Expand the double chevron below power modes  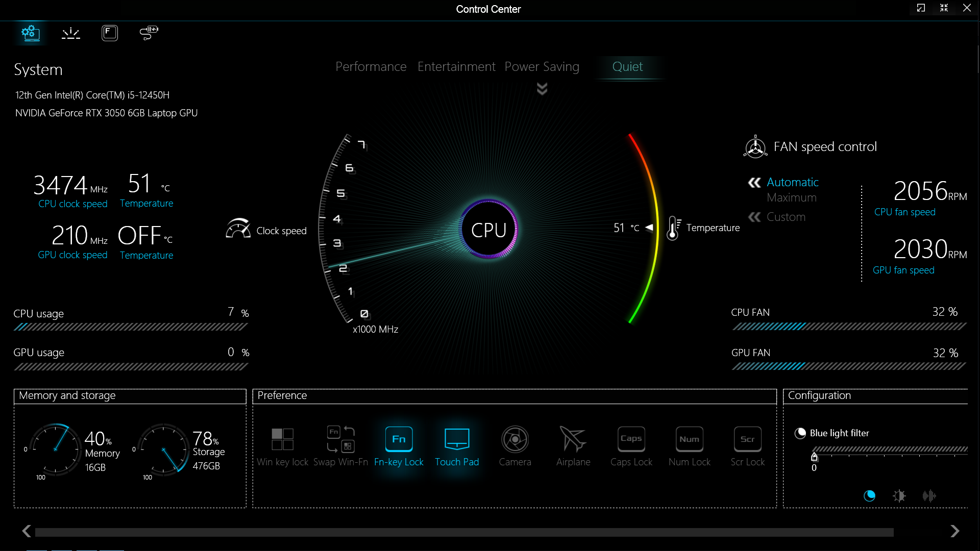pos(542,89)
